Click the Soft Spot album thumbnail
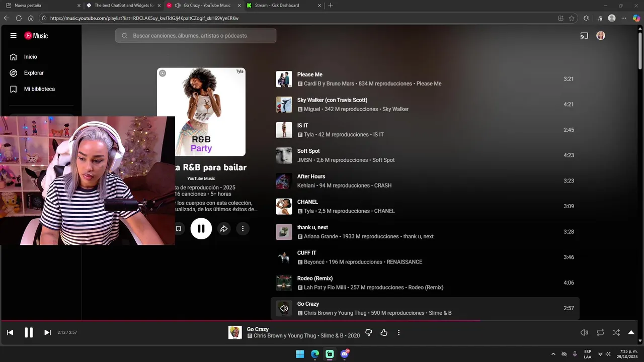This screenshot has height=362, width=644. (284, 155)
